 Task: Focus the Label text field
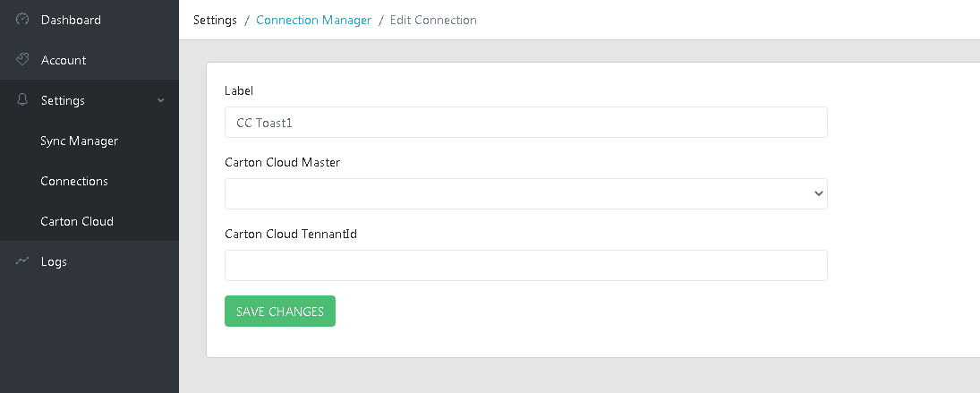[x=525, y=123]
